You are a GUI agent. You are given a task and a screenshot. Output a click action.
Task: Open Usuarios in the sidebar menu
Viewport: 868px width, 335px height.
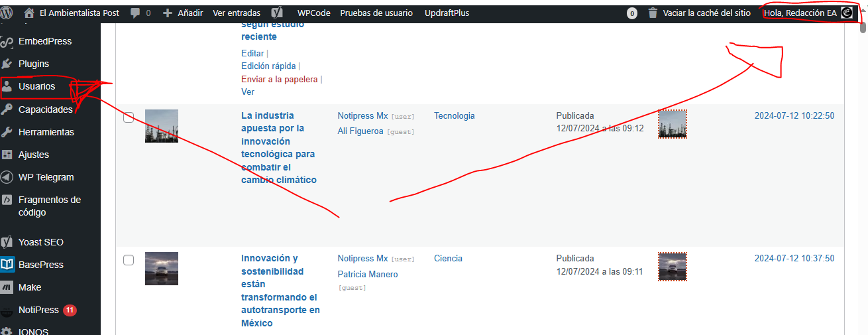(37, 86)
